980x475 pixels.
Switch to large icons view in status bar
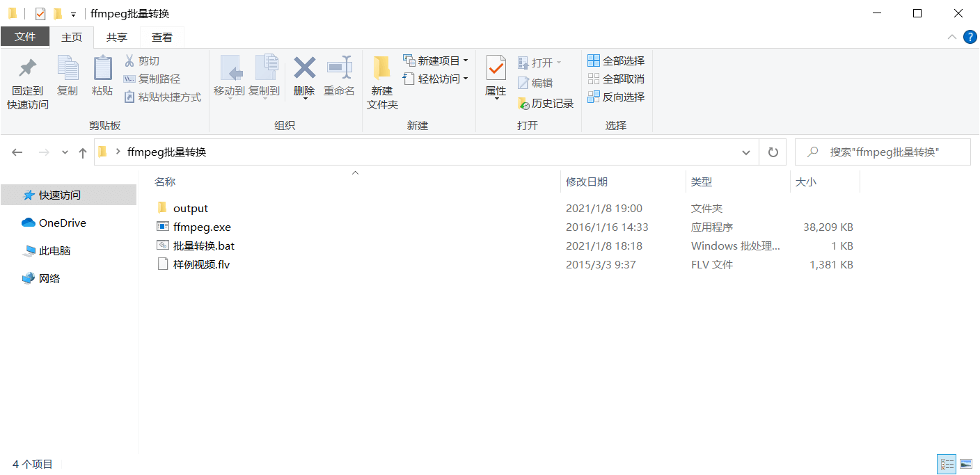point(966,464)
